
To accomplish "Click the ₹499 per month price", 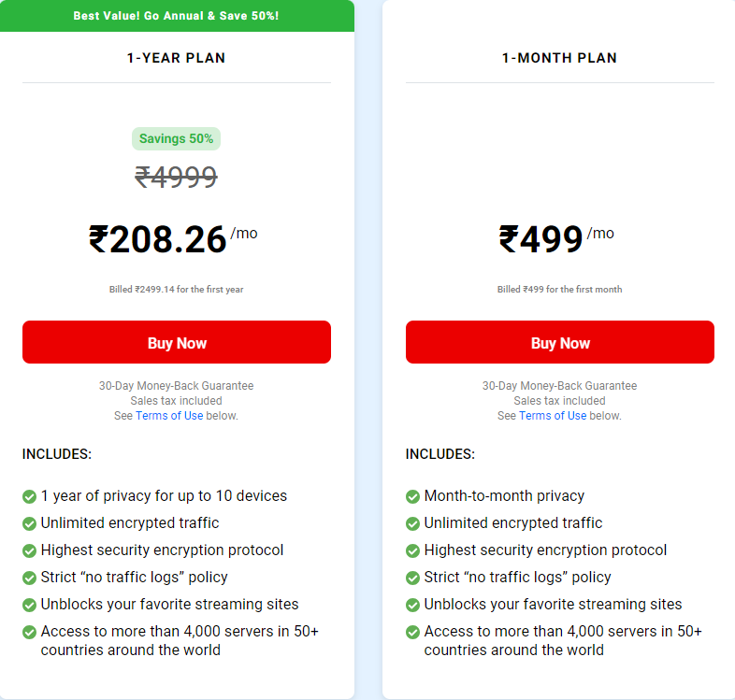I will point(541,239).
